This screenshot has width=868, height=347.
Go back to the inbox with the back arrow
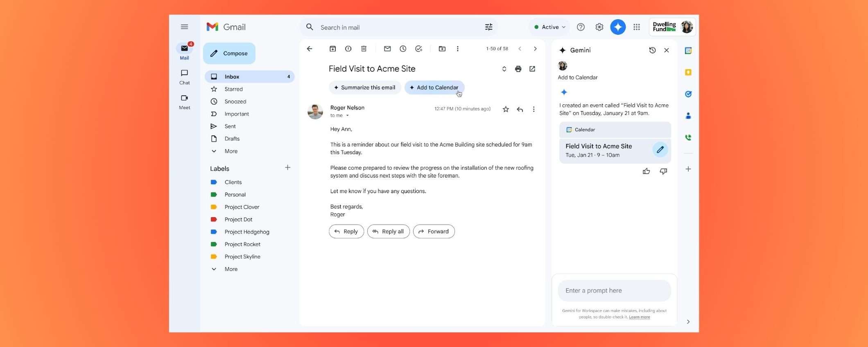pyautogui.click(x=310, y=49)
